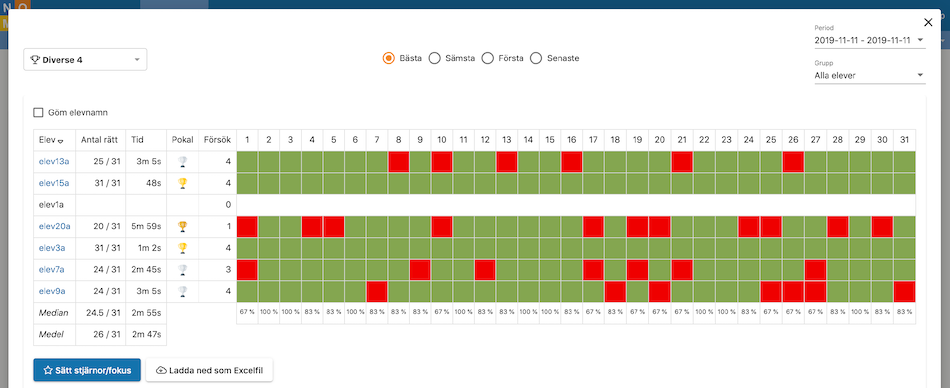950x388 pixels.
Task: Click the gold trophy icon for elev20a
Action: (x=182, y=227)
